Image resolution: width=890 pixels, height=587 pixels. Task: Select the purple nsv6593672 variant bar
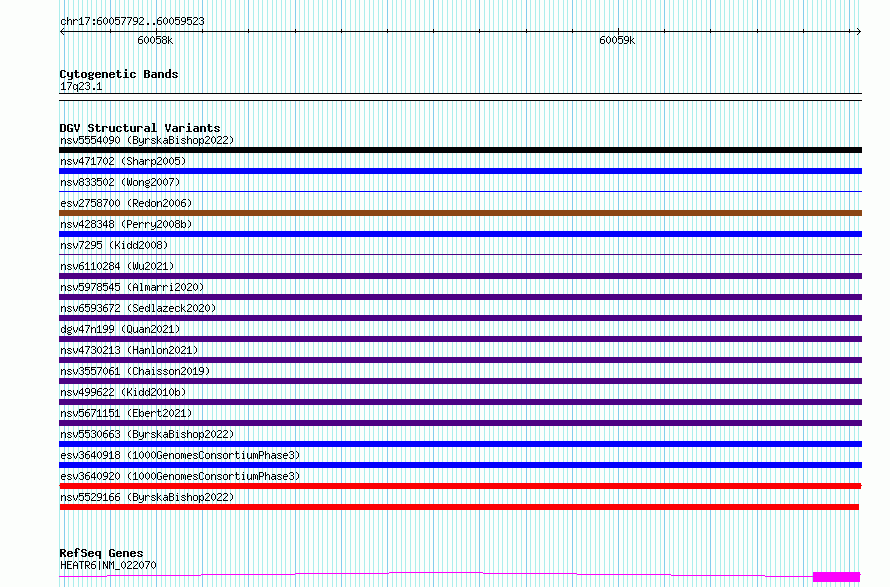pyautogui.click(x=460, y=318)
